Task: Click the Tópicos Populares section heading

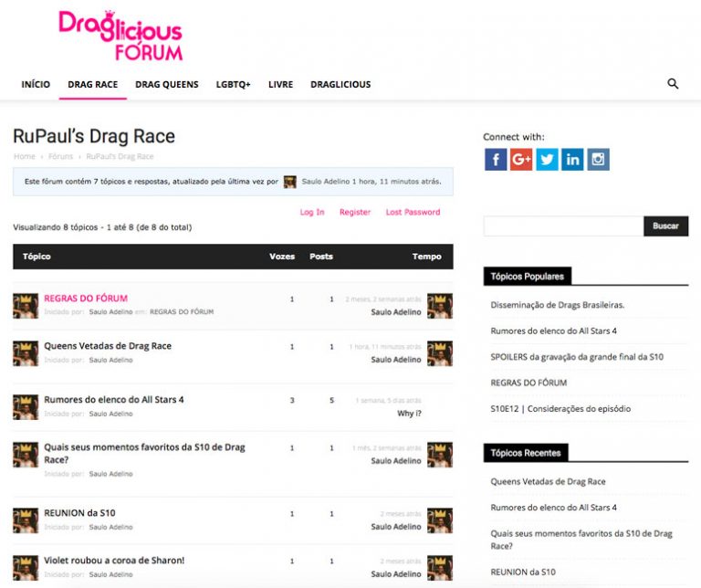Action: click(527, 277)
